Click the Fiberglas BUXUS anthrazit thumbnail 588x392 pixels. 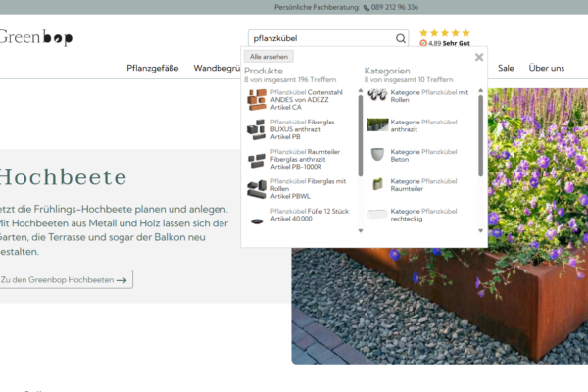pos(257,129)
